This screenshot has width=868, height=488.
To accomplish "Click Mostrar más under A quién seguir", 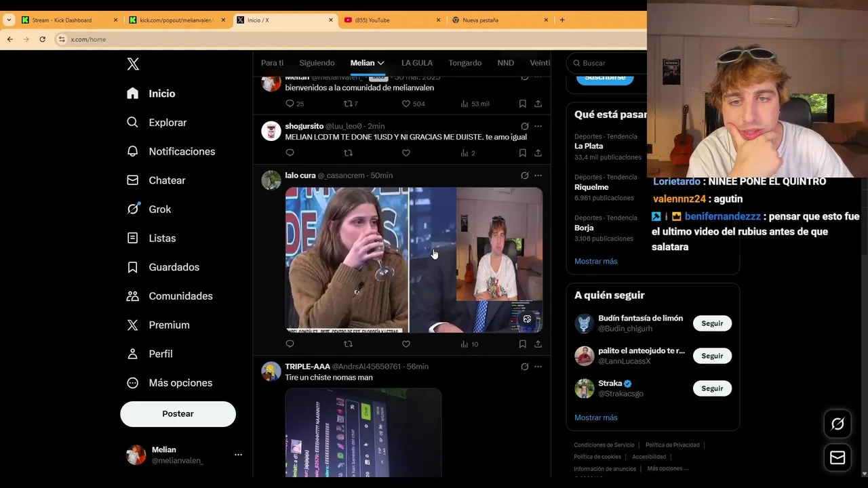I will 596,418.
